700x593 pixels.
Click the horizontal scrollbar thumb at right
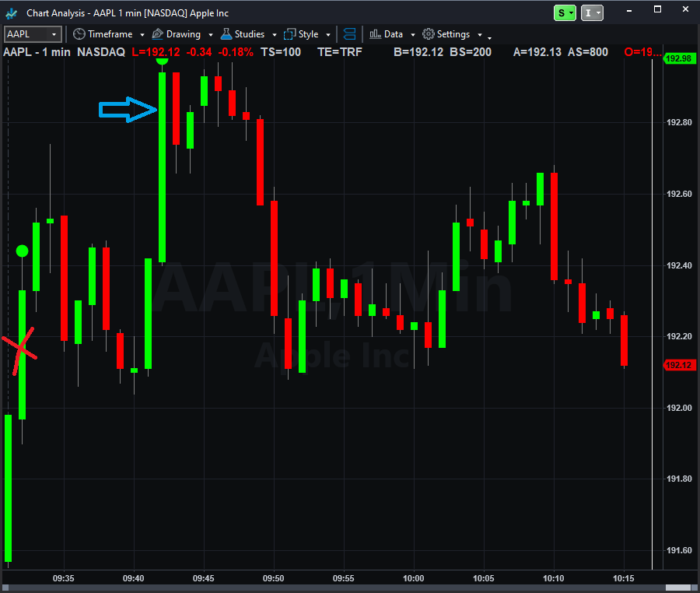coord(678,588)
